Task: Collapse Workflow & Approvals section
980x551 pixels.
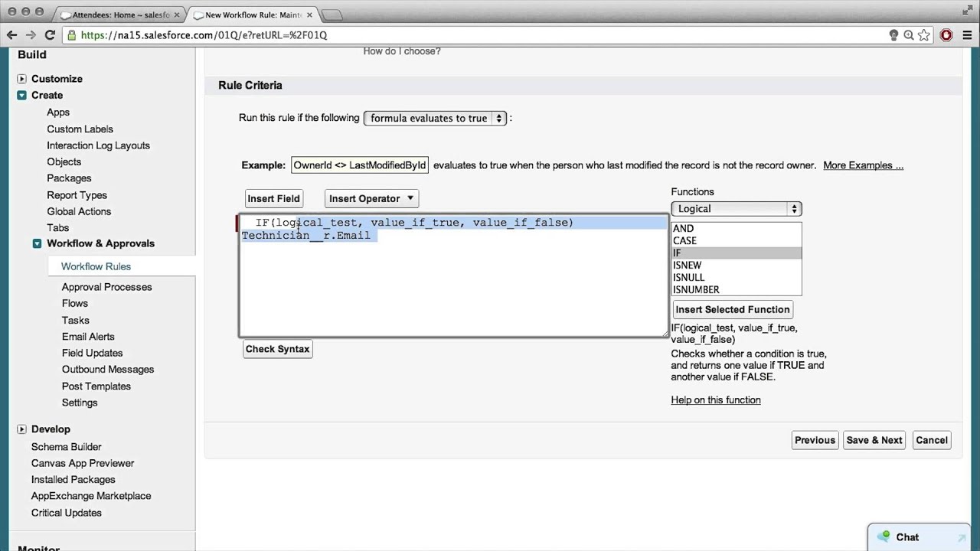Action: click(37, 243)
